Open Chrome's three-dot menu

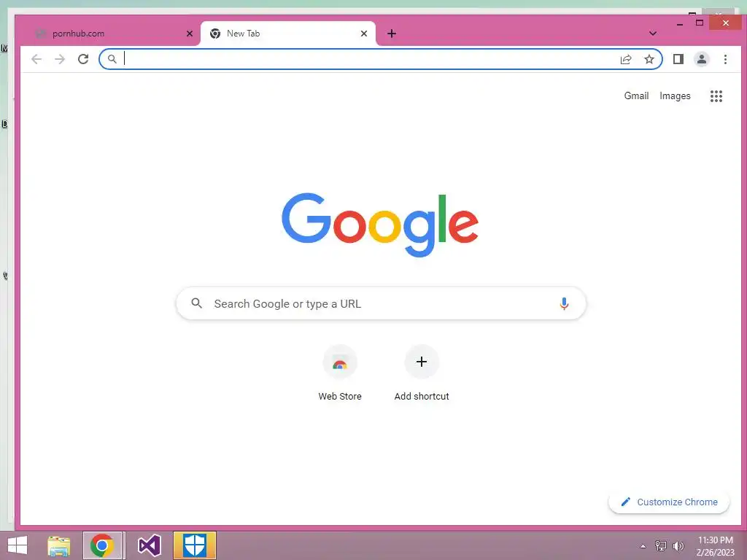point(725,59)
